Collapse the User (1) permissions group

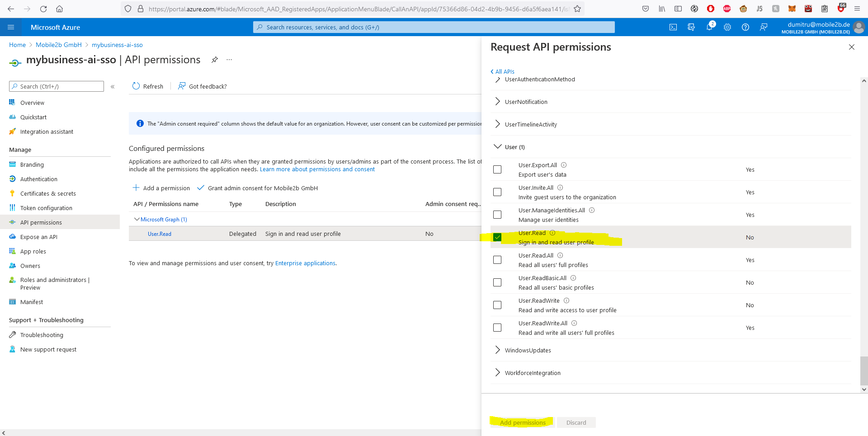click(x=497, y=146)
